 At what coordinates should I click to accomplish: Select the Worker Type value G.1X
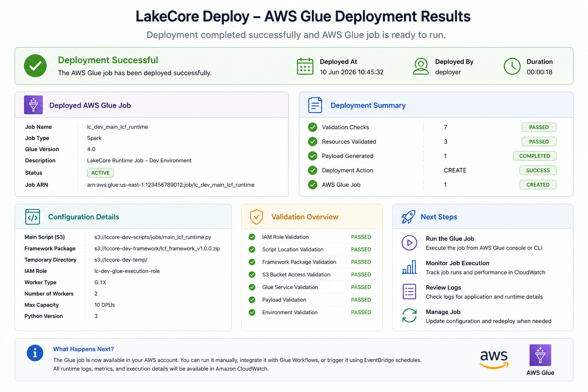[x=100, y=283]
